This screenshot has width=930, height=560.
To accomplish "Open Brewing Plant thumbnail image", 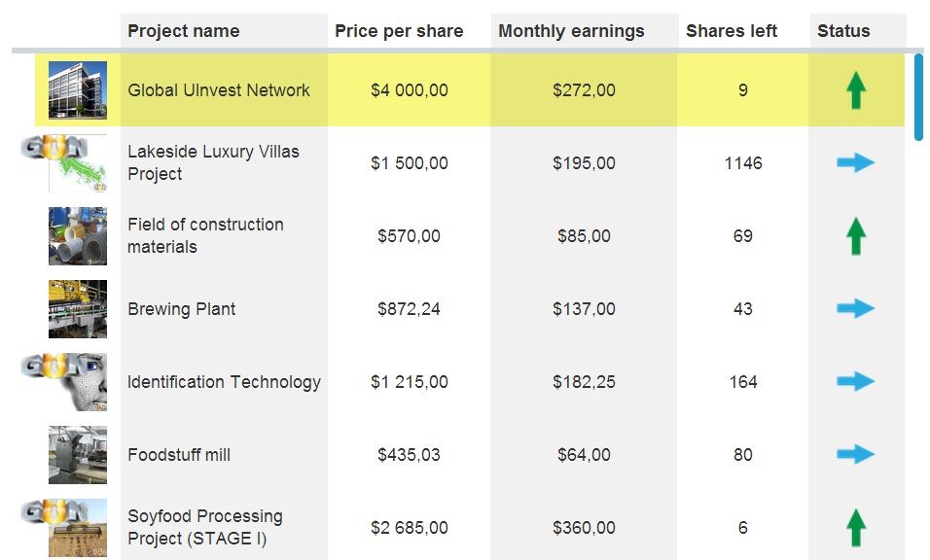I will [78, 309].
